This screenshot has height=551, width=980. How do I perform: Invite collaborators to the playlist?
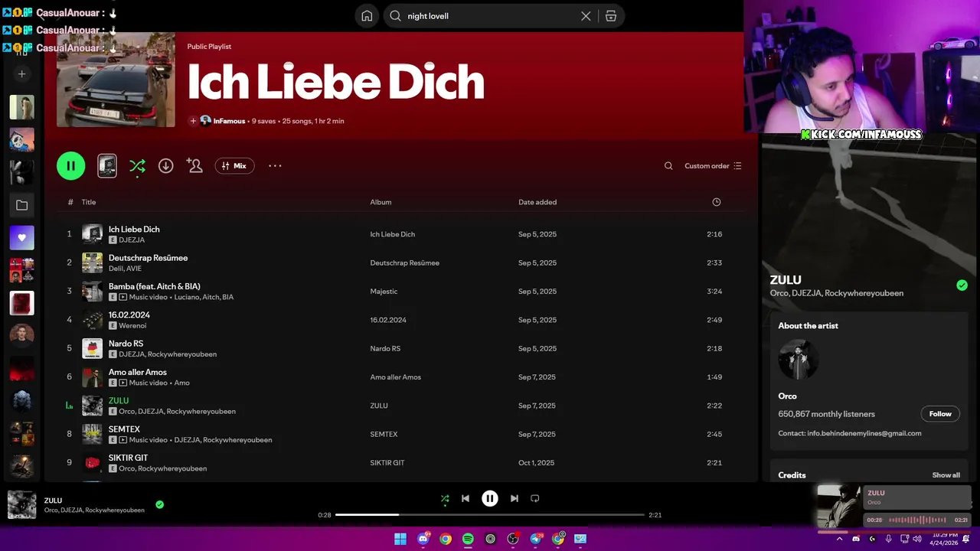pyautogui.click(x=194, y=166)
